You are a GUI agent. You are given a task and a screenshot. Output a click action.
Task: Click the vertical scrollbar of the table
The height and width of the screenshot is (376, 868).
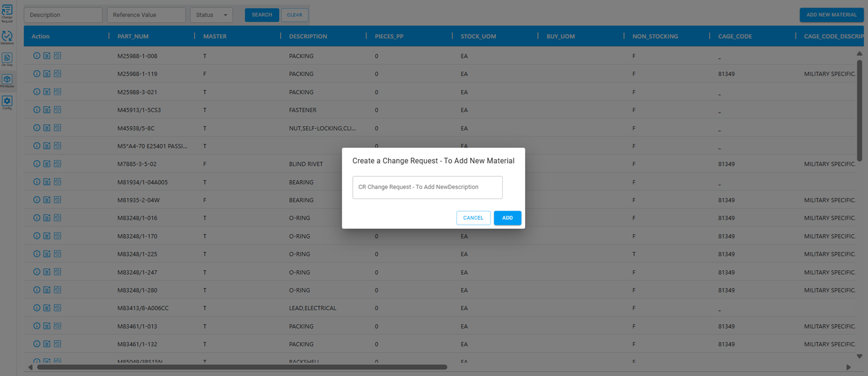[x=859, y=109]
